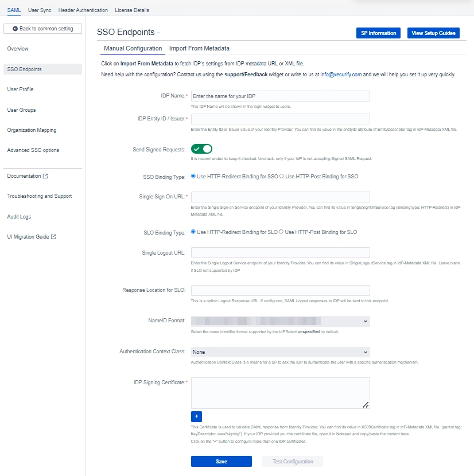This screenshot has width=474, height=476.
Task: Select HTTP-Redirect Binding for SLO
Action: [x=193, y=232]
